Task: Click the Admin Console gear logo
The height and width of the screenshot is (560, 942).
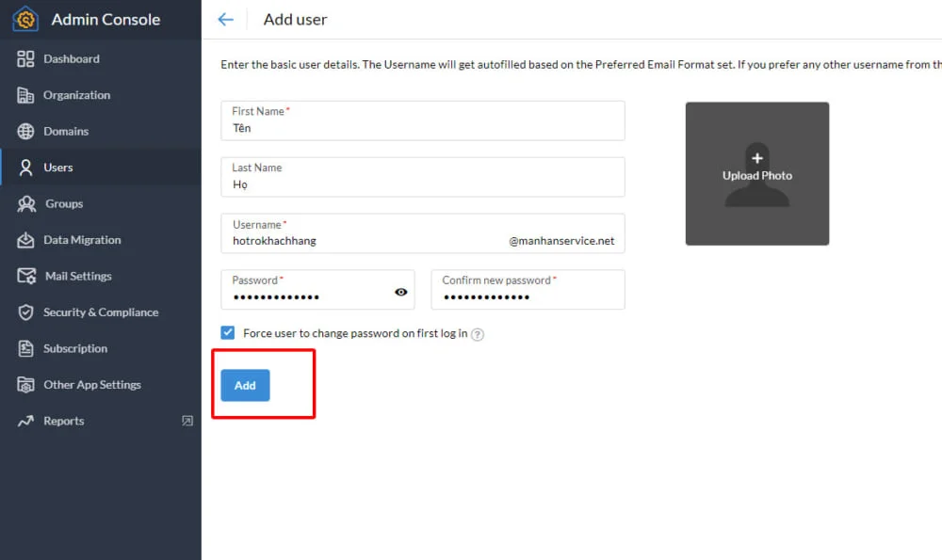Action: coord(24,18)
